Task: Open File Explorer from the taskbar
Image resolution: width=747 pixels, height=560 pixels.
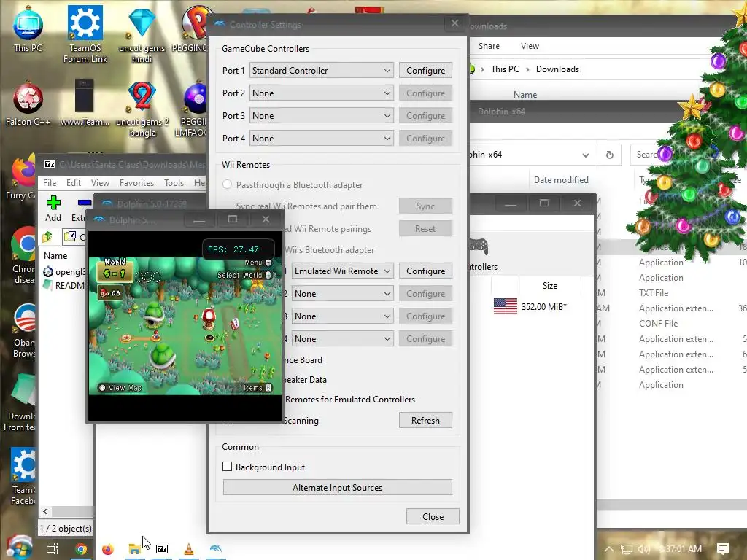Action: click(x=134, y=549)
